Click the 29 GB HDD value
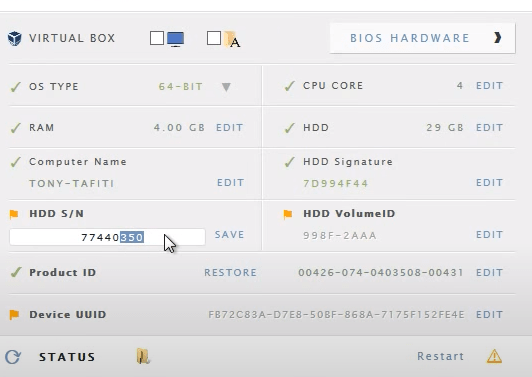The height and width of the screenshot is (377, 532). coord(445,128)
